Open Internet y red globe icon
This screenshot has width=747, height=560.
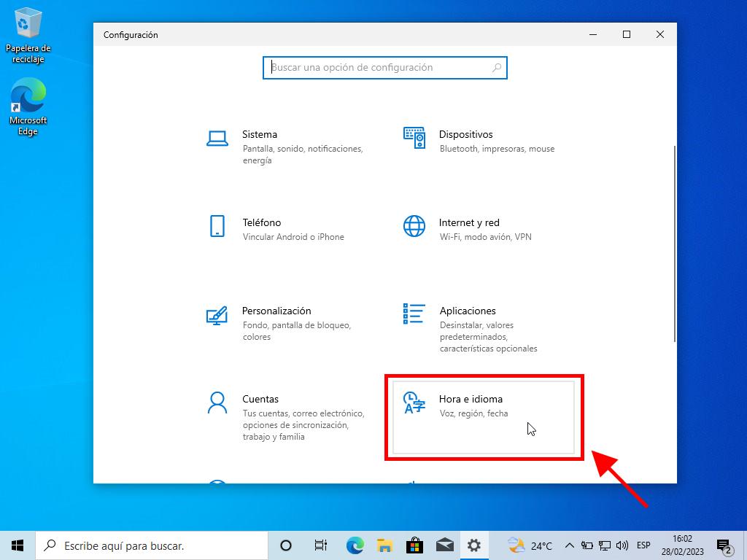[x=414, y=226]
